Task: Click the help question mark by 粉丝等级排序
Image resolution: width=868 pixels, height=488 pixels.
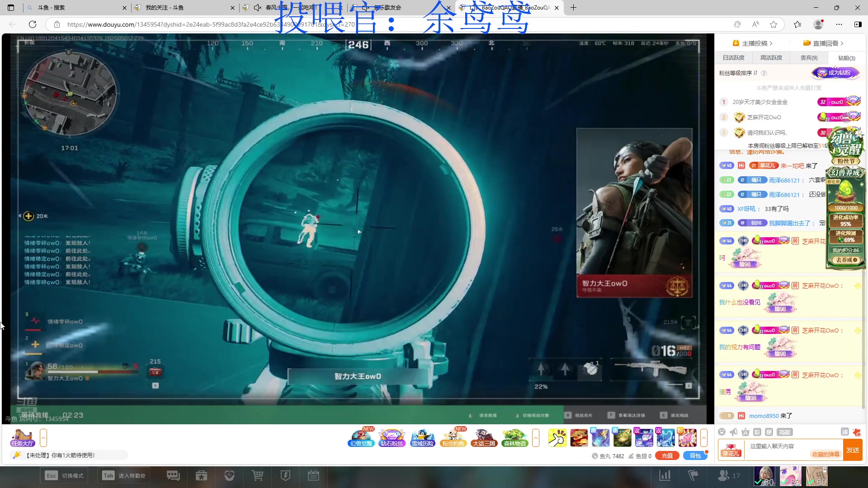Action: tap(764, 73)
